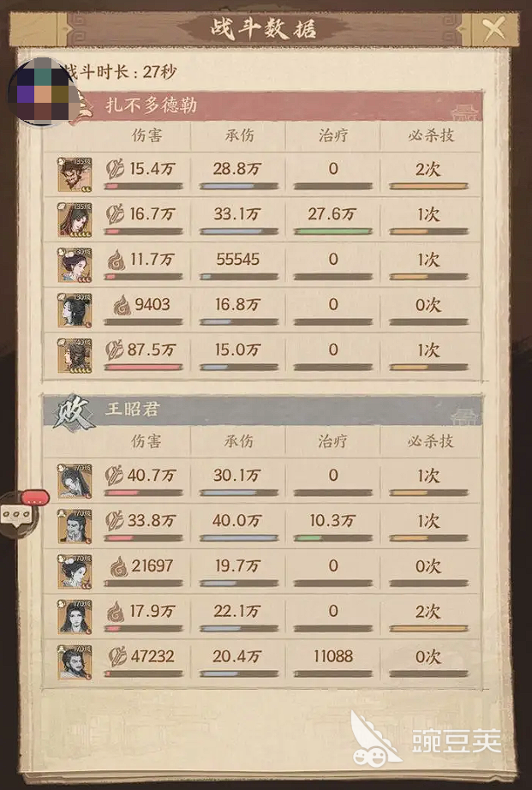Click attack icon beside 33.8万
The image size is (532, 790).
pos(114,520)
